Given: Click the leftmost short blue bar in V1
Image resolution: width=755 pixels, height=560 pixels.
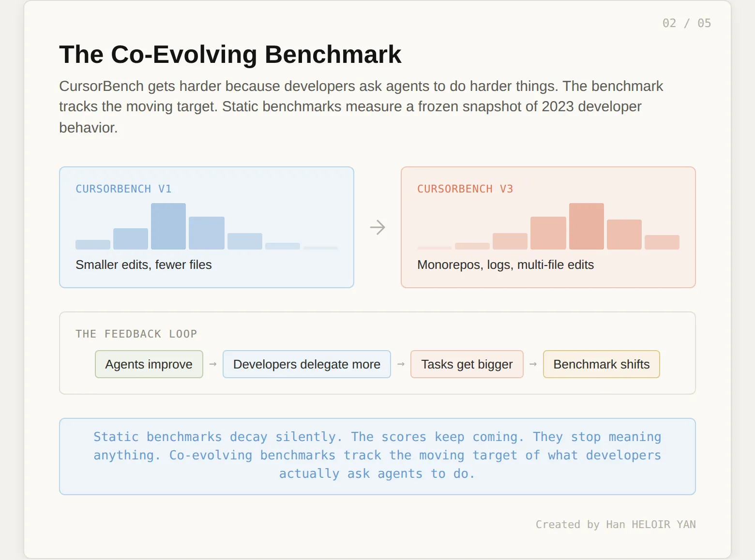Looking at the screenshot, I should pyautogui.click(x=93, y=245).
